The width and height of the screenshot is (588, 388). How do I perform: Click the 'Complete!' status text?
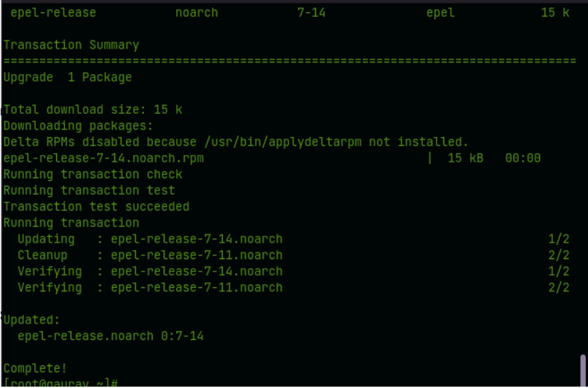tap(35, 369)
